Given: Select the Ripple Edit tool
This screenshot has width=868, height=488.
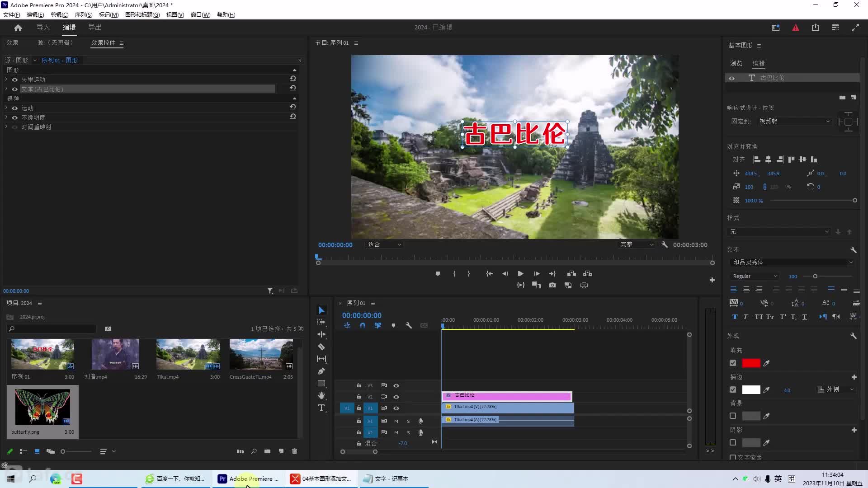Looking at the screenshot, I should 321,334.
